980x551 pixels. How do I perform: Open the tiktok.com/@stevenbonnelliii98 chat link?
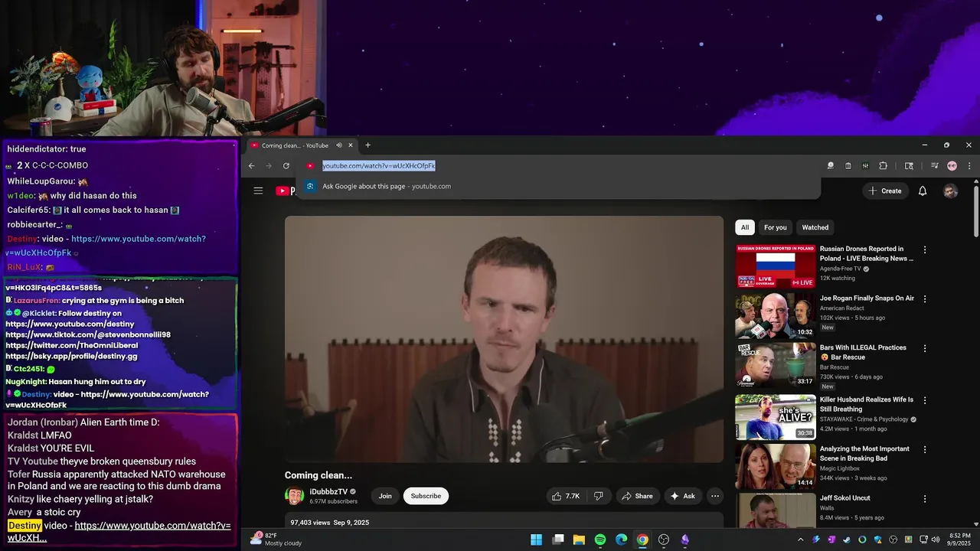coord(88,334)
